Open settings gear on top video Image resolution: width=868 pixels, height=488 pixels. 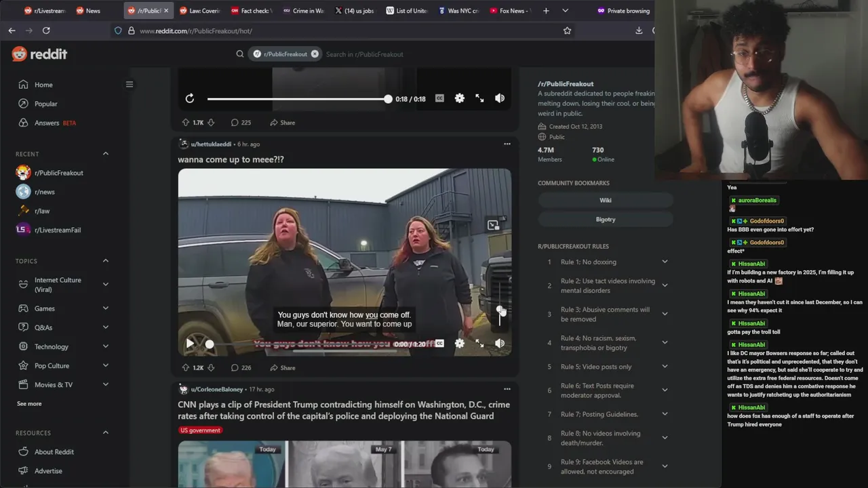pos(460,98)
